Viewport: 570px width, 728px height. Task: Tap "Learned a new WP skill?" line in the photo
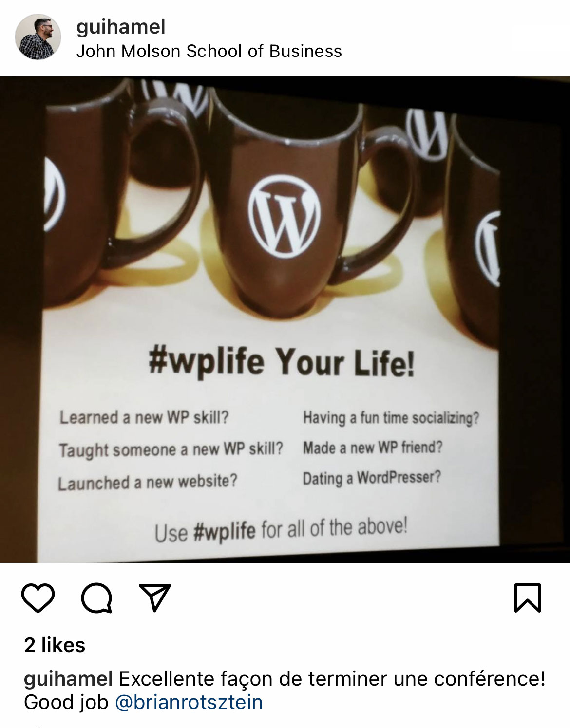tap(144, 417)
